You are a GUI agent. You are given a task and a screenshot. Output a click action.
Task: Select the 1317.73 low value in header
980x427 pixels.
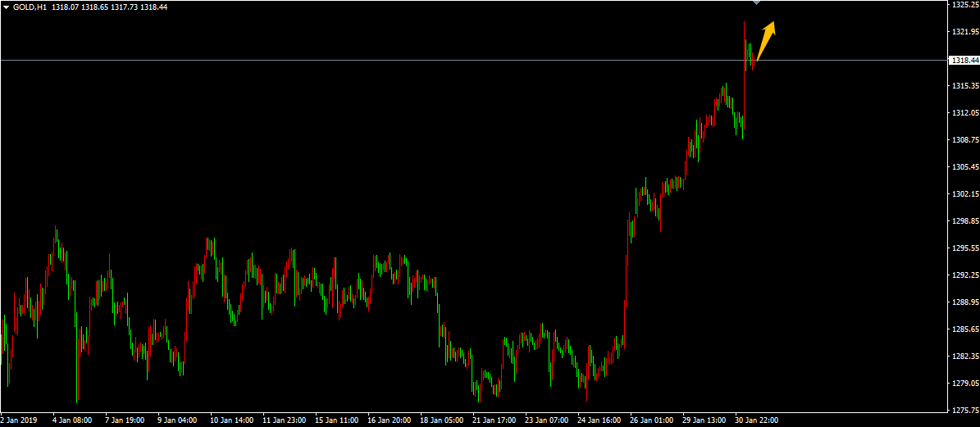[124, 7]
